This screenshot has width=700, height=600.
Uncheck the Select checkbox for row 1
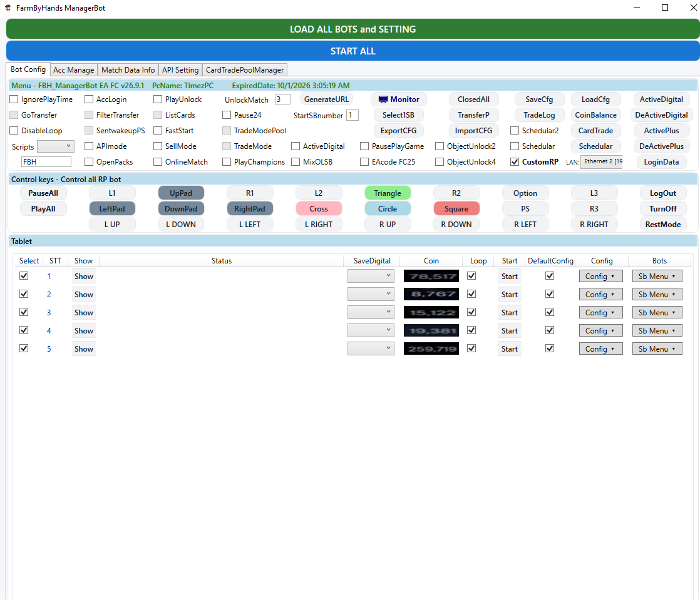[x=24, y=276]
